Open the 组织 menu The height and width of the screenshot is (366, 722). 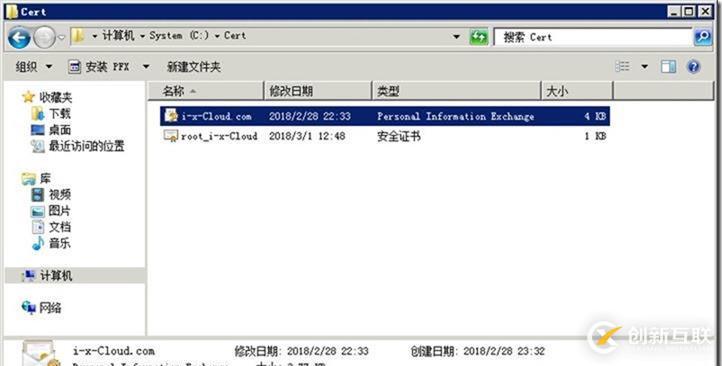34,67
